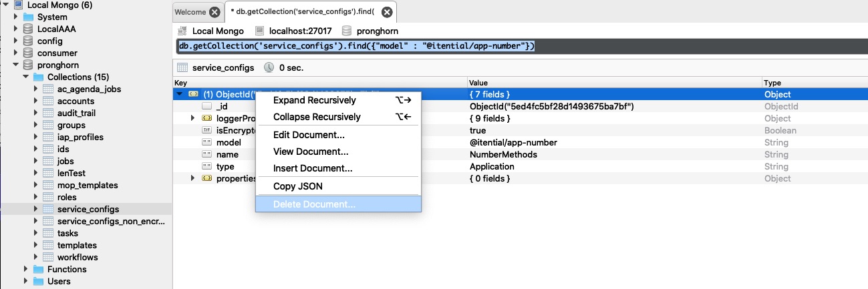Collapse the pronghorn database tree node
Viewport: 868px width, 289px height.
[16, 65]
